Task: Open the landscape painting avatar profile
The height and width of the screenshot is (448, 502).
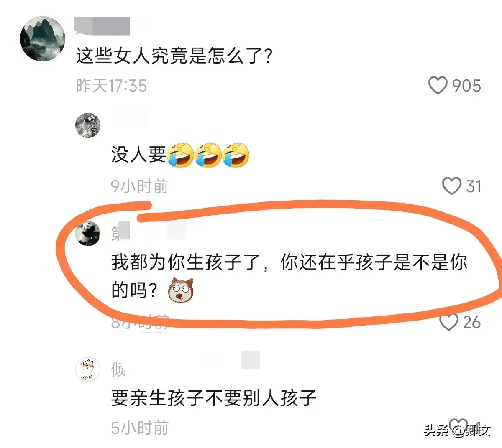Action: [43, 39]
